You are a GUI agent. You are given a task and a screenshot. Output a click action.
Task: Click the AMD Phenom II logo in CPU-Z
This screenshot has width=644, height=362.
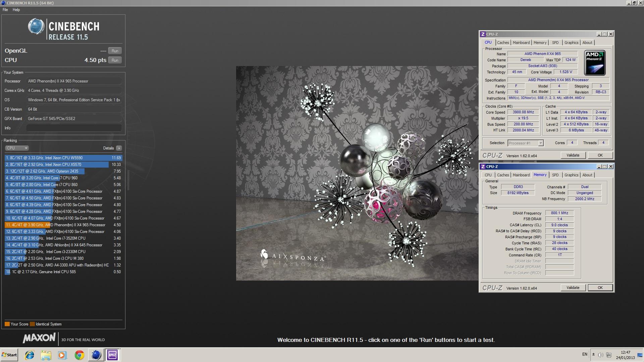pyautogui.click(x=595, y=63)
